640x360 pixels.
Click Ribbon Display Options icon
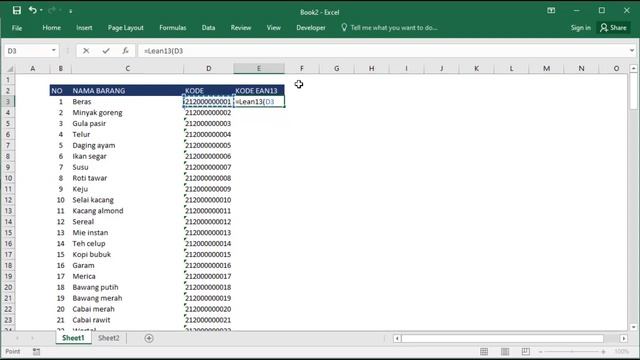coord(551,11)
